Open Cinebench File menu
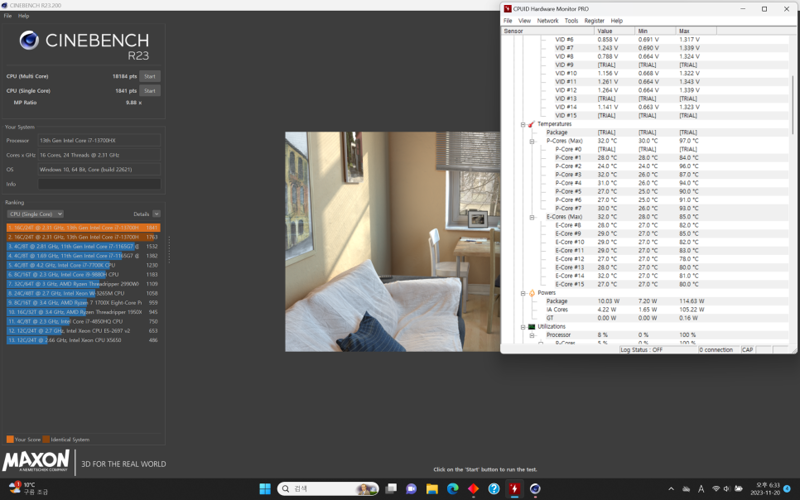The image size is (800, 500). point(8,16)
